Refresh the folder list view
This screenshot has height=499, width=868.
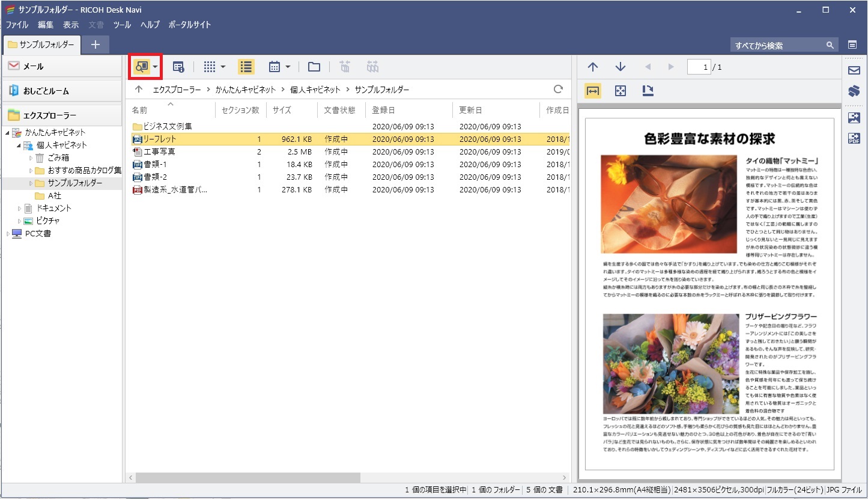(558, 89)
